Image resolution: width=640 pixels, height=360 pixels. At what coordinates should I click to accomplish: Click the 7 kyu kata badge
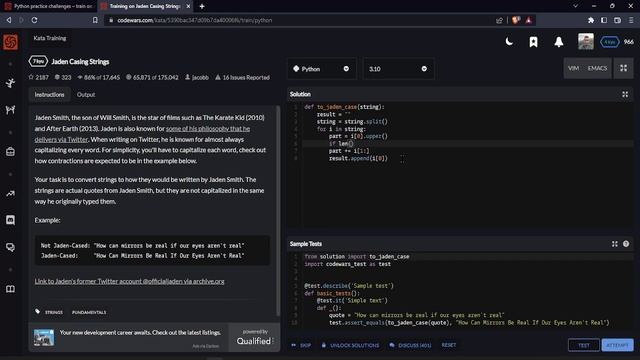(x=38, y=62)
